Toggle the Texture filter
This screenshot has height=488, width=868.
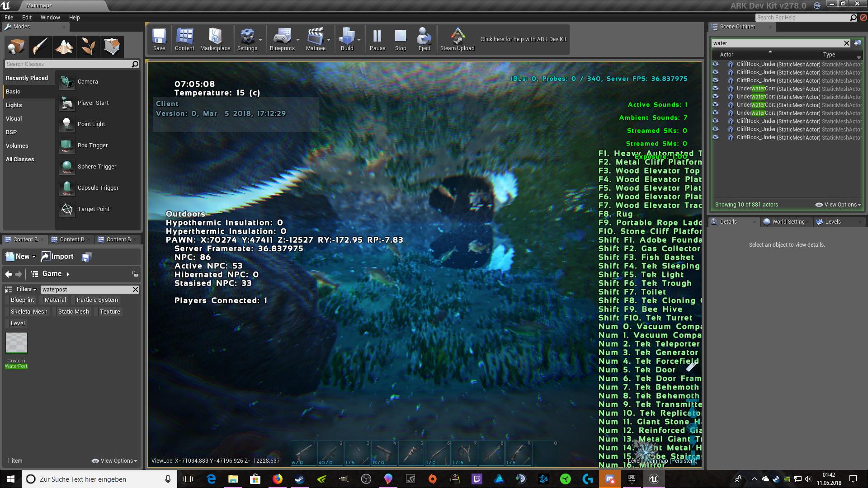pos(110,312)
